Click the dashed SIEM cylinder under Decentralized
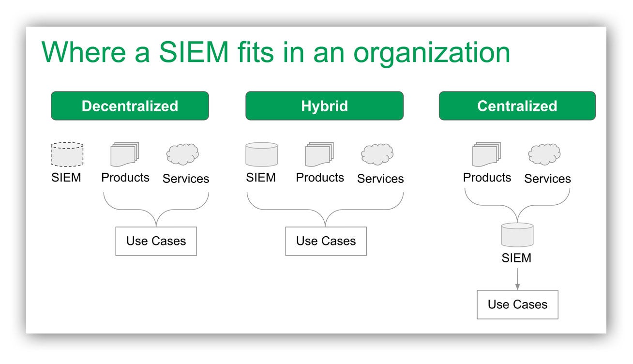This screenshot has height=364, width=633. click(x=67, y=154)
